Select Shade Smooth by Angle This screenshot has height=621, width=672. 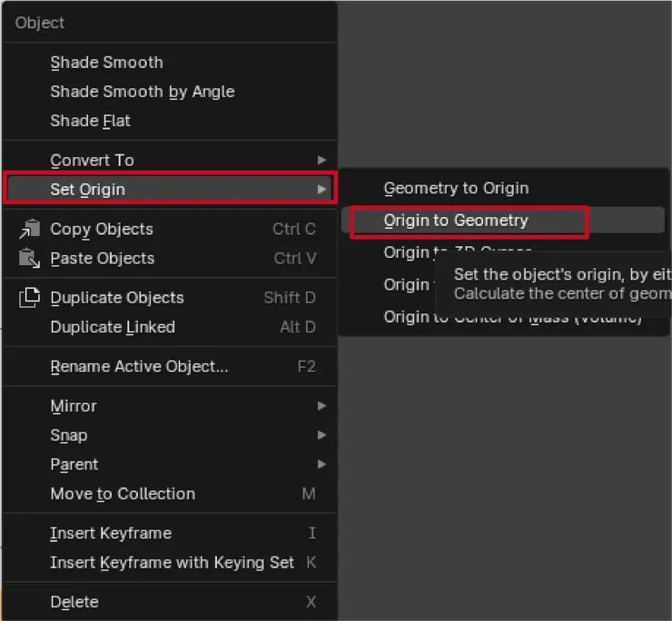pyautogui.click(x=142, y=92)
